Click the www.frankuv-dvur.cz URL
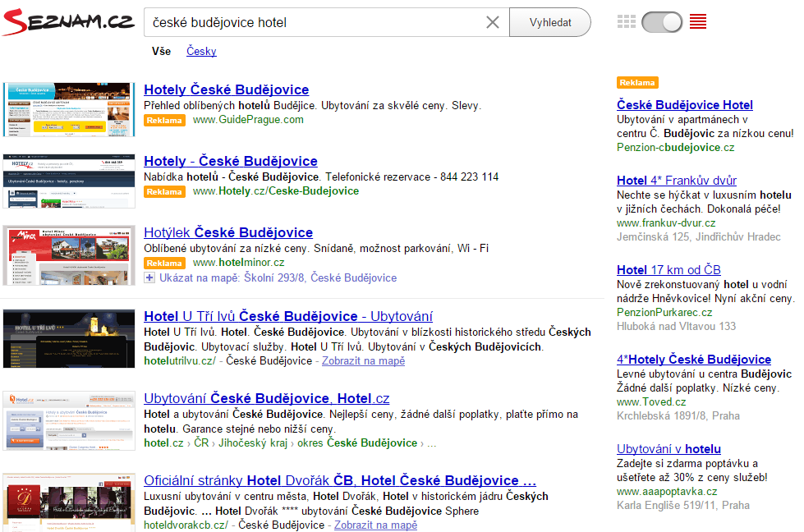 tap(666, 223)
